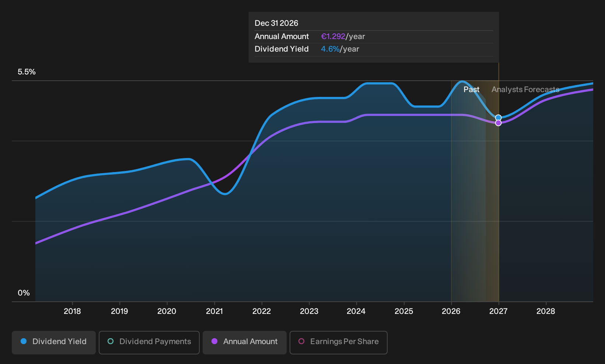The height and width of the screenshot is (364, 605).
Task: Click the Past region label
Action: 471,90
